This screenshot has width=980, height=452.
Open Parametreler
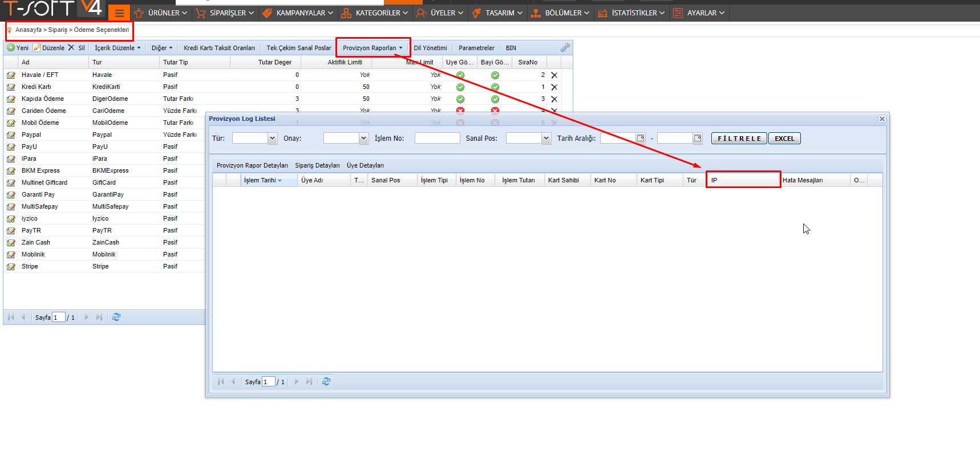[476, 48]
